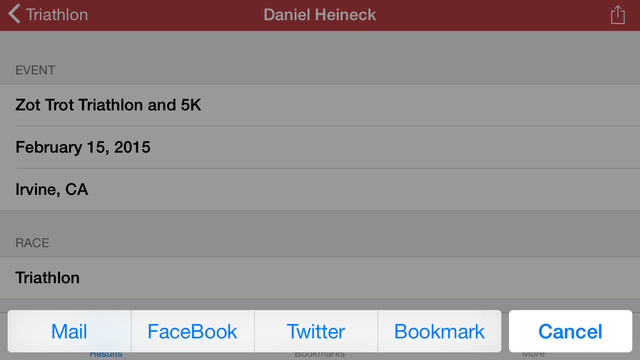Image resolution: width=640 pixels, height=360 pixels.
Task: Share result via Mail
Action: click(x=69, y=331)
